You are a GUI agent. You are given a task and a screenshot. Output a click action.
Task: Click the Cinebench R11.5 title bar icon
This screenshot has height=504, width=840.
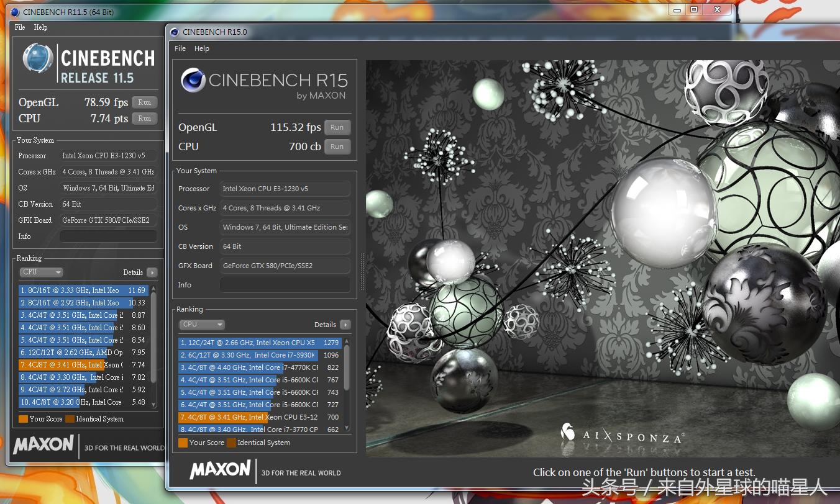pyautogui.click(x=15, y=12)
